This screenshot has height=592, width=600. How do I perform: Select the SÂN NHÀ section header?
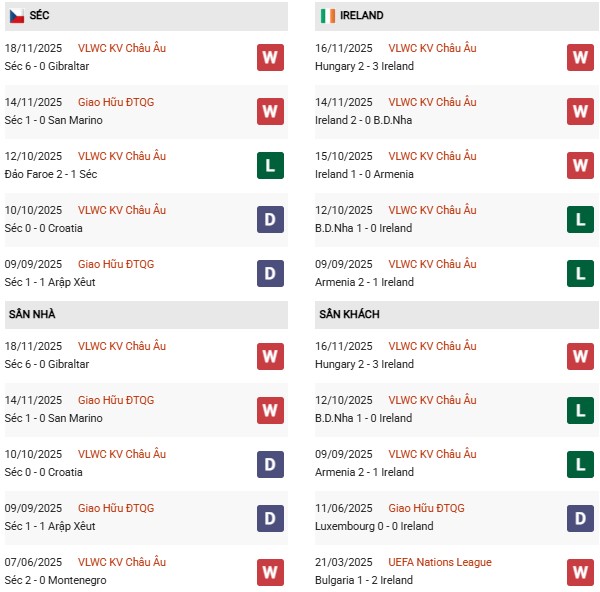click(32, 314)
